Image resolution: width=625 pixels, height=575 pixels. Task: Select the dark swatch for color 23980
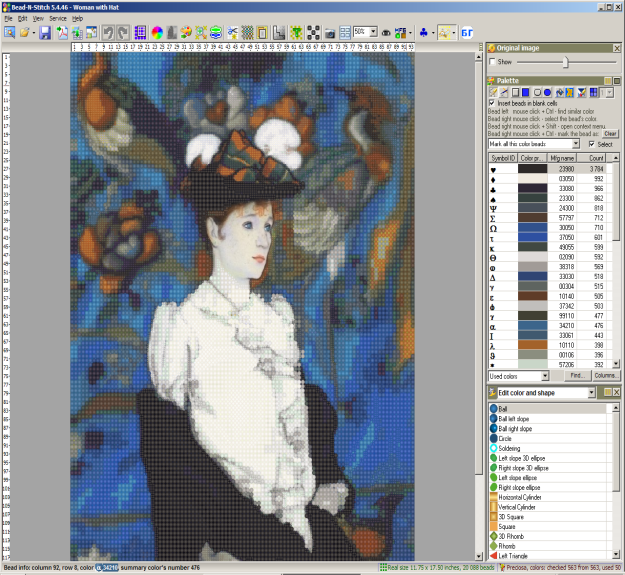[533, 169]
